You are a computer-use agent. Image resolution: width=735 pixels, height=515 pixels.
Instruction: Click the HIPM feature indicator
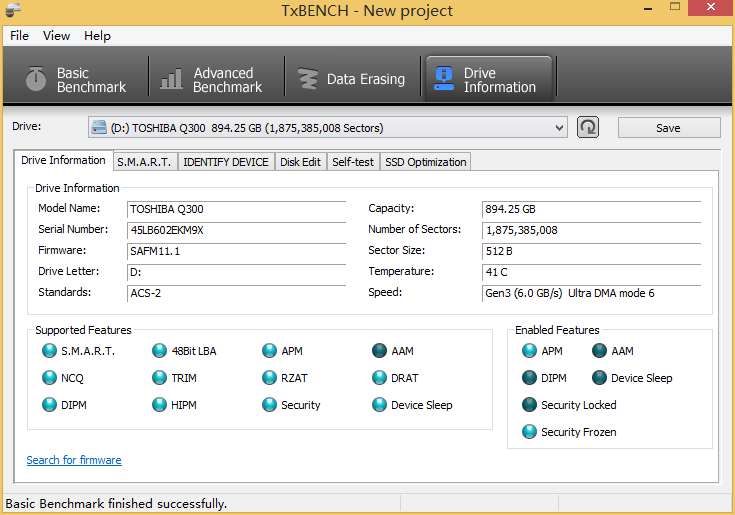[159, 405]
